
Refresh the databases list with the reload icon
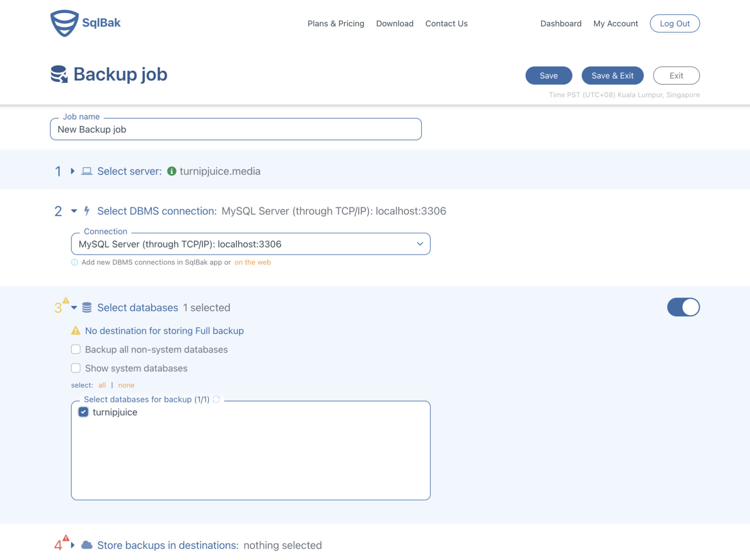click(216, 400)
